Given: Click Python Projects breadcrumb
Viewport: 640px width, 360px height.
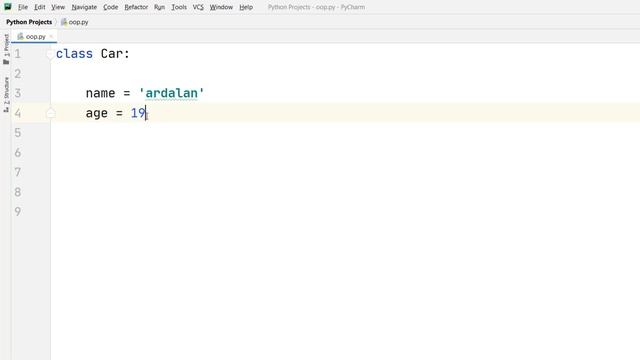Looking at the screenshot, I should 29,22.
